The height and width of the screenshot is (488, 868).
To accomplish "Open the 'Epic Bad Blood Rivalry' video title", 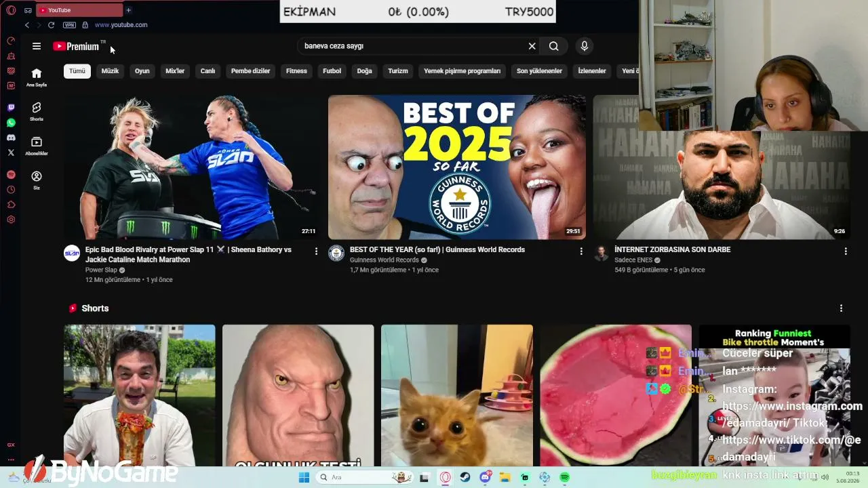I will [x=189, y=255].
